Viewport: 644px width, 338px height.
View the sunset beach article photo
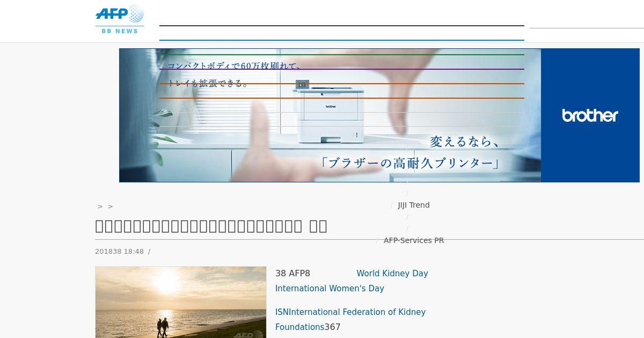tap(181, 302)
